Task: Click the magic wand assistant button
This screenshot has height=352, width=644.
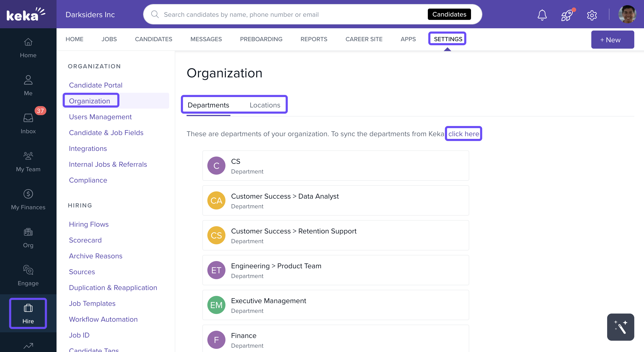Action: click(x=620, y=327)
